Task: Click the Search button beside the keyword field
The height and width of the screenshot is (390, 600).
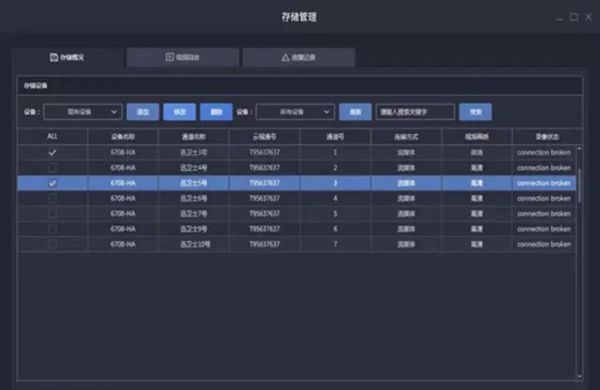Action: (x=475, y=112)
